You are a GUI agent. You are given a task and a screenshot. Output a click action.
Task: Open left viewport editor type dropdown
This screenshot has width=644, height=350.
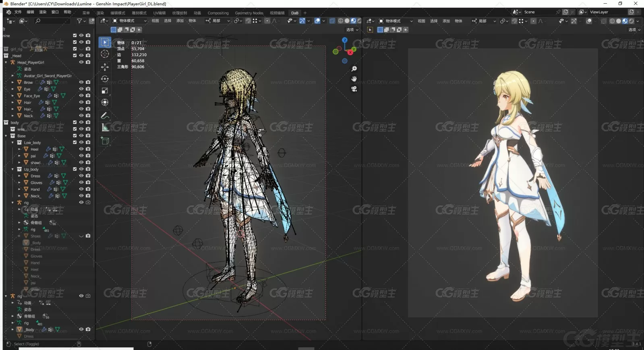(x=104, y=21)
